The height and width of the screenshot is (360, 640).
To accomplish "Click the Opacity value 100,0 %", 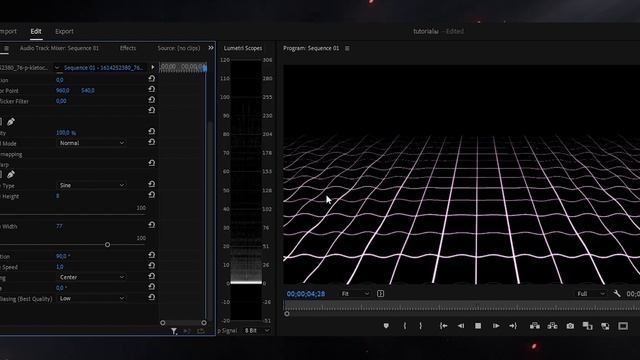I will pyautogui.click(x=66, y=133).
